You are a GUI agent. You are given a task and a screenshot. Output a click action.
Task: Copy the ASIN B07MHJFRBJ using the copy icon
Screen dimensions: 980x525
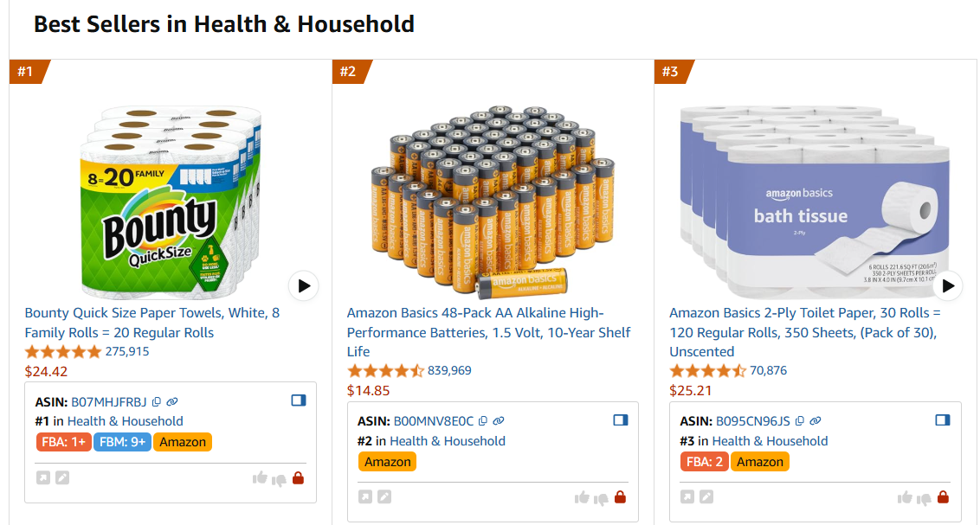[157, 401]
